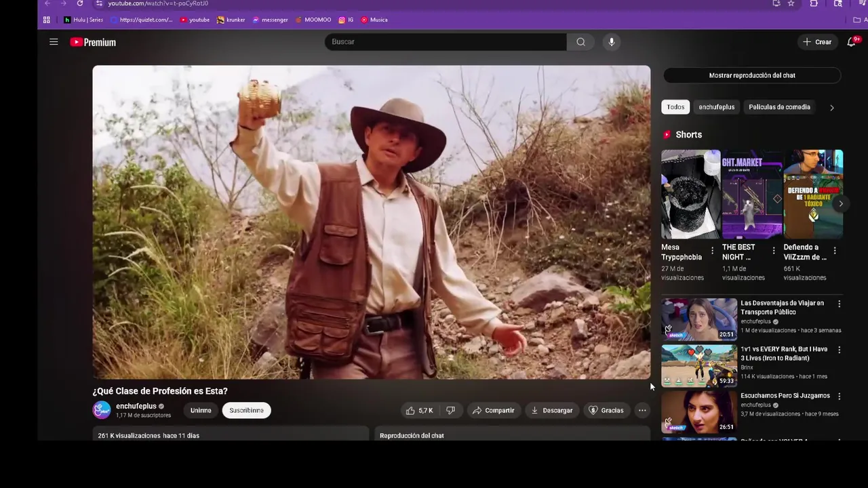Open the MOOMOO bookmark

(313, 20)
